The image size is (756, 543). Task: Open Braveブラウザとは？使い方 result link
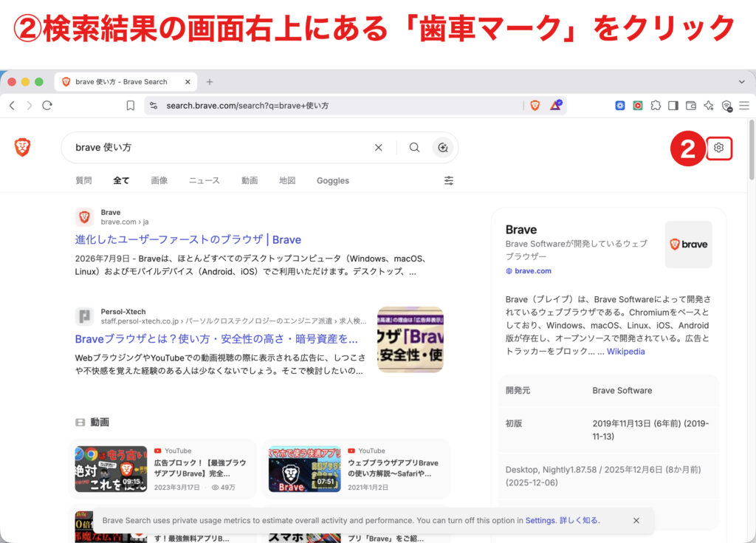216,339
